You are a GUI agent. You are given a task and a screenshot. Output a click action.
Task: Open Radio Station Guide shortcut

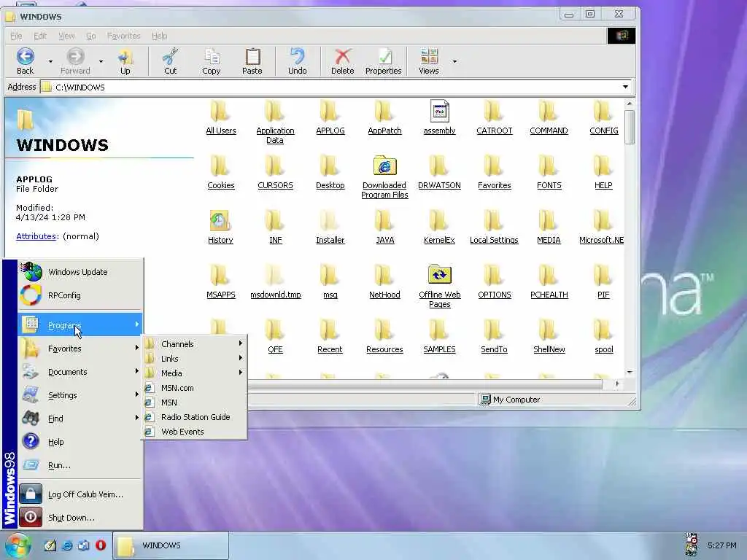click(194, 417)
